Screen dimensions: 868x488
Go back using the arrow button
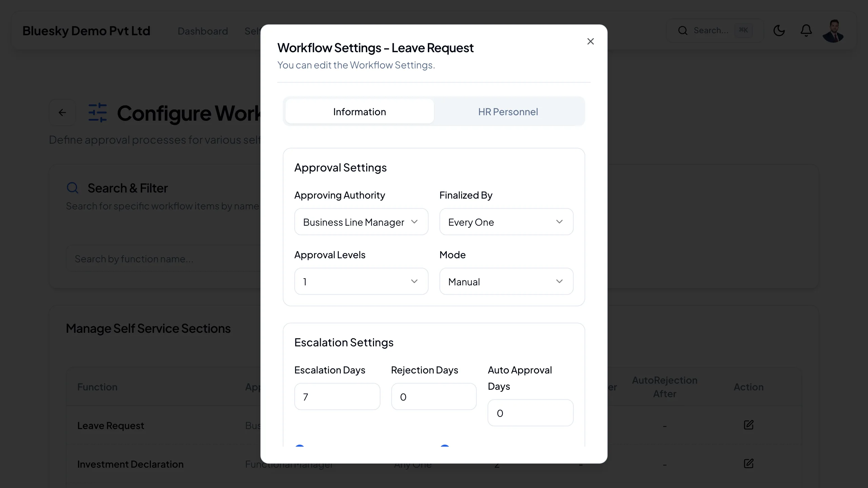[62, 113]
